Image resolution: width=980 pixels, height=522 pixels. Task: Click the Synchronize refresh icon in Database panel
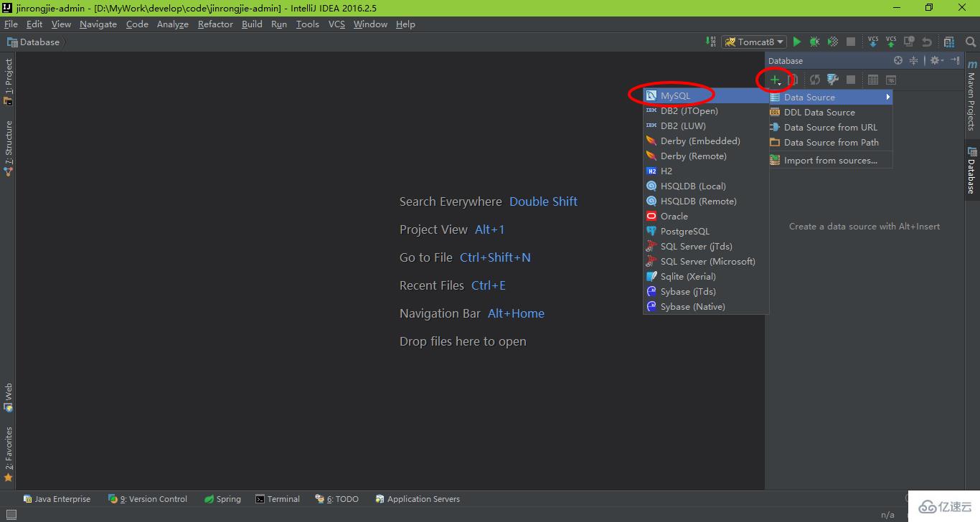(815, 80)
